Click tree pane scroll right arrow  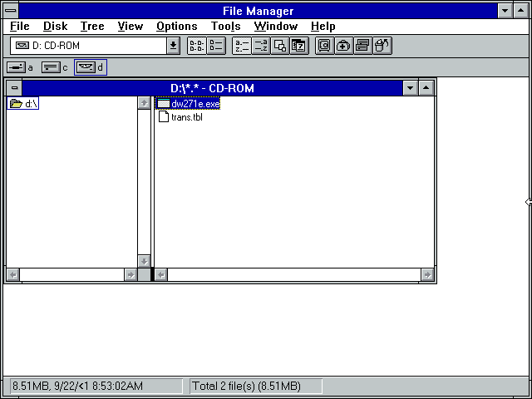(131, 274)
